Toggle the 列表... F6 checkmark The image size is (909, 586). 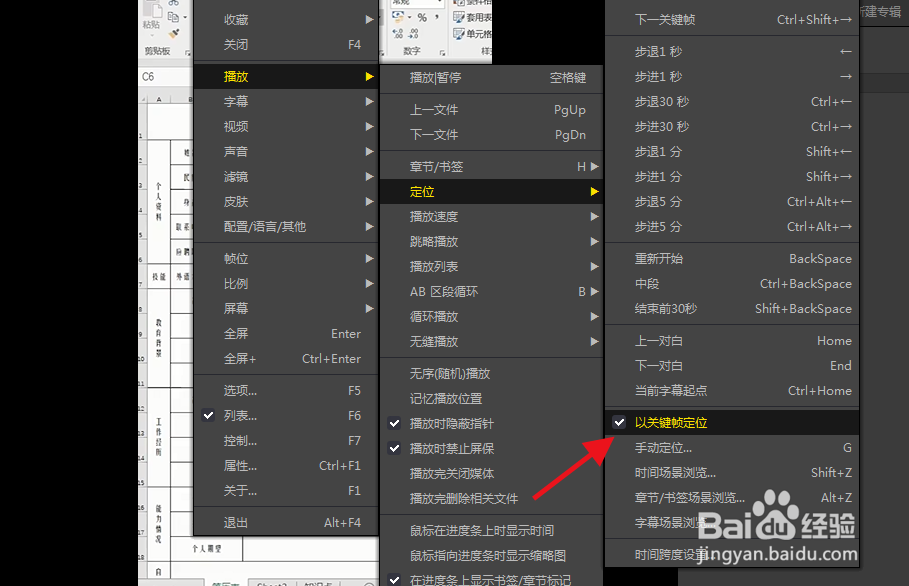point(286,416)
